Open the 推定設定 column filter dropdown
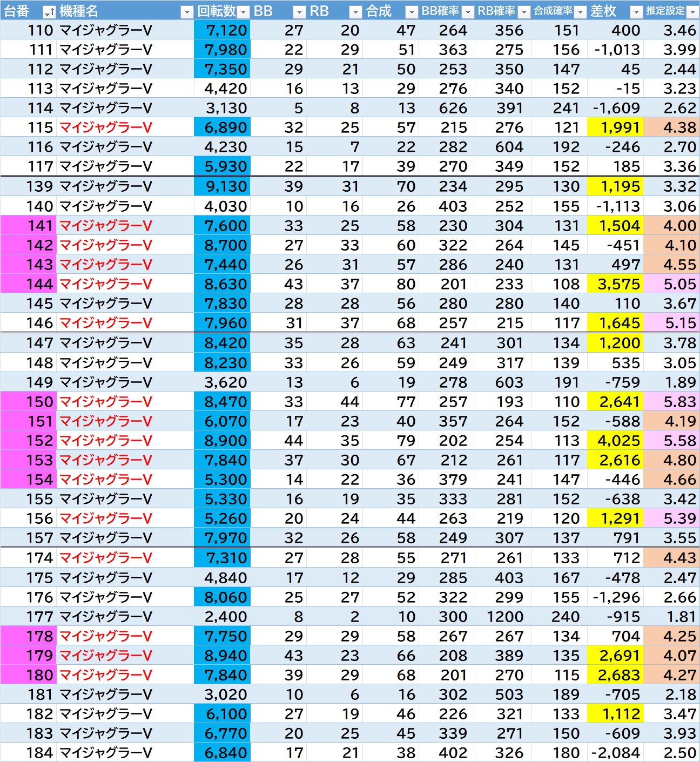Viewport: 700px width, 762px height. coord(692,12)
